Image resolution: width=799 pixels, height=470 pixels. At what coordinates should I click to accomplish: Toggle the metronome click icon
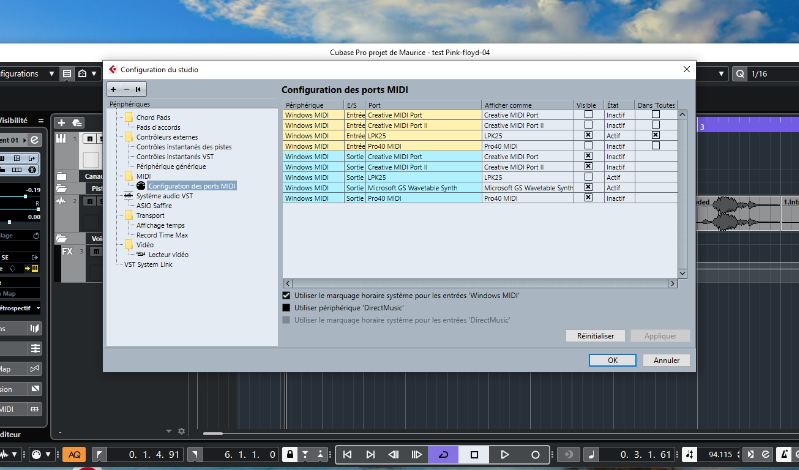[x=783, y=454]
